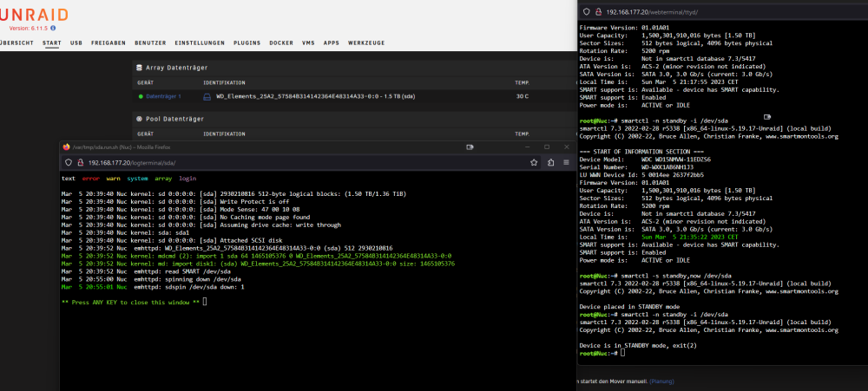
Task: Click 'Device is in STANDBY mode, exit(2)' line
Action: (638, 345)
